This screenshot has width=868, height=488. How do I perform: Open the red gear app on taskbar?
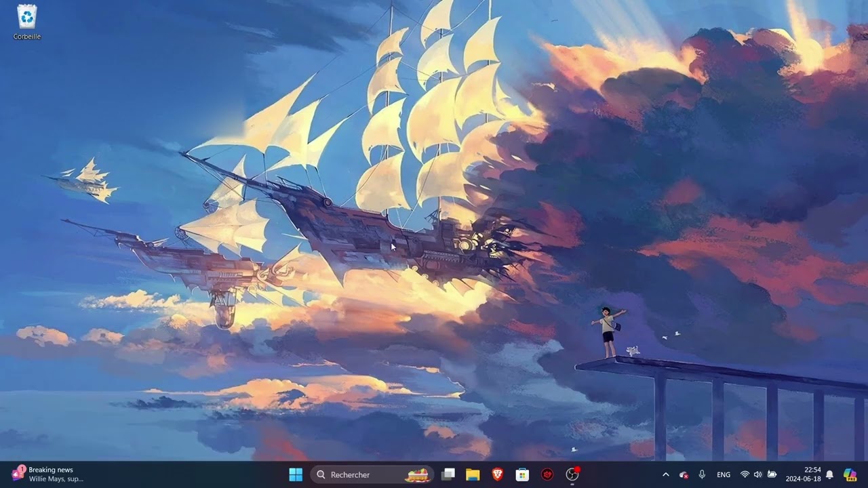pyautogui.click(x=547, y=474)
